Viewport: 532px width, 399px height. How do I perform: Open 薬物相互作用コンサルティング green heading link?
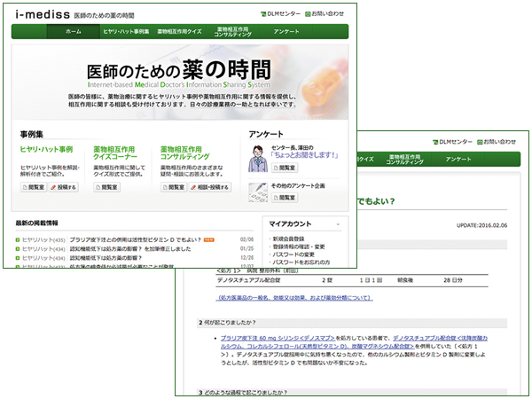tap(185, 153)
